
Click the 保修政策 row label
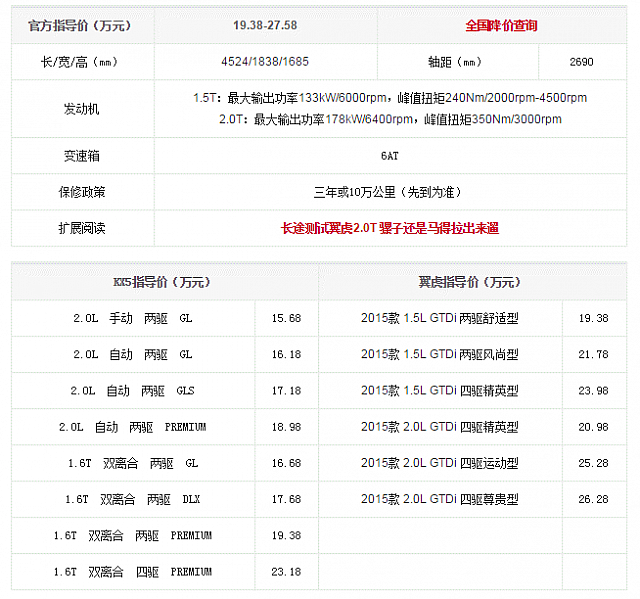[x=82, y=192]
